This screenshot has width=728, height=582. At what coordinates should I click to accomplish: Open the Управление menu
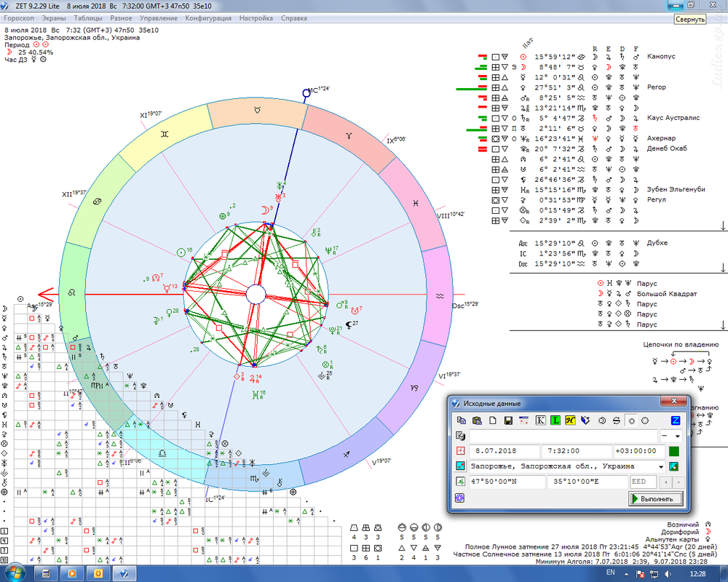pos(159,18)
